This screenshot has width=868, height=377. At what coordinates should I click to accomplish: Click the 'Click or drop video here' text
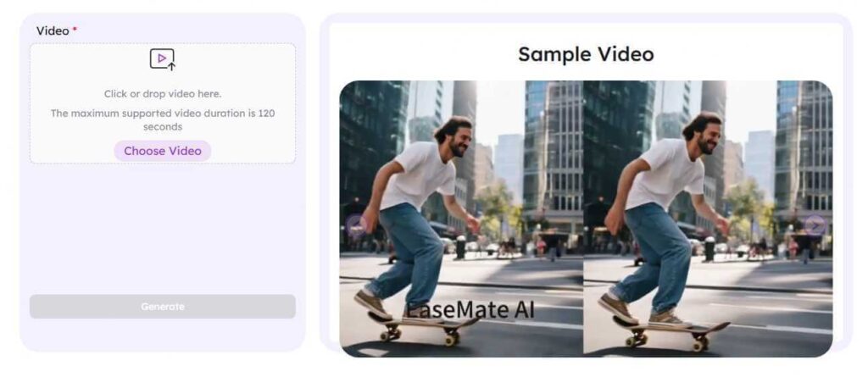[x=163, y=94]
